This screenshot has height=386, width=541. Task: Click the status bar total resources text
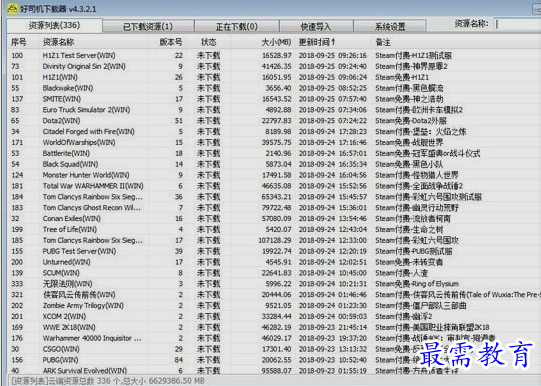(x=108, y=380)
